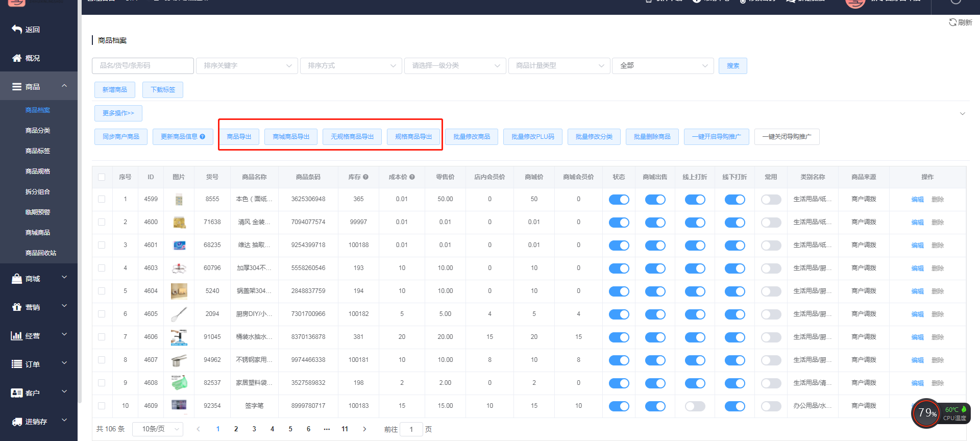Click 编辑 link for row ID 4601
This screenshot has height=441, width=980.
(x=918, y=246)
